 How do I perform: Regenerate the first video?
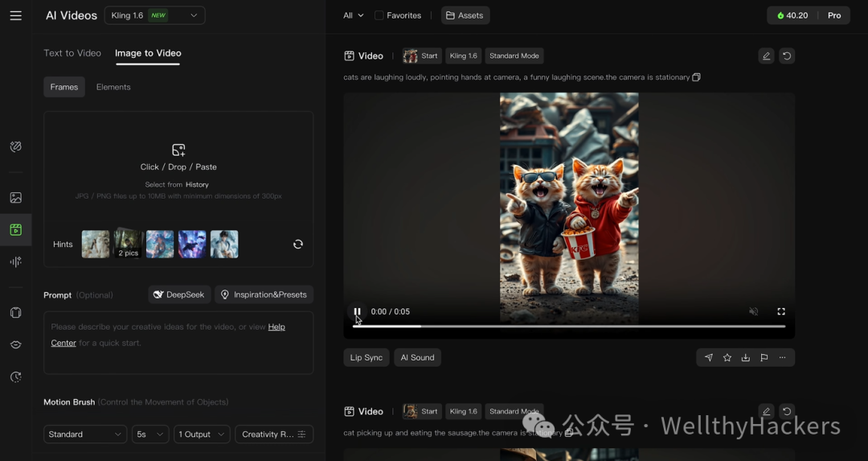pos(787,56)
